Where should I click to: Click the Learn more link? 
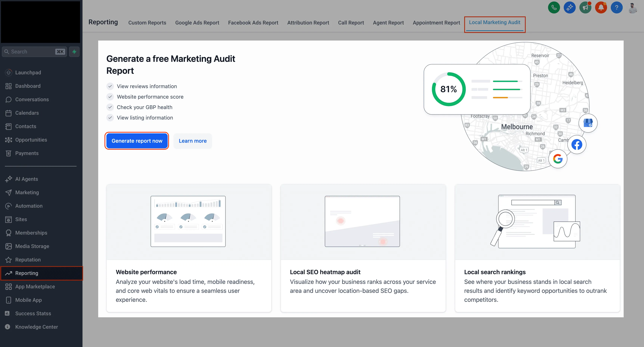pos(192,141)
